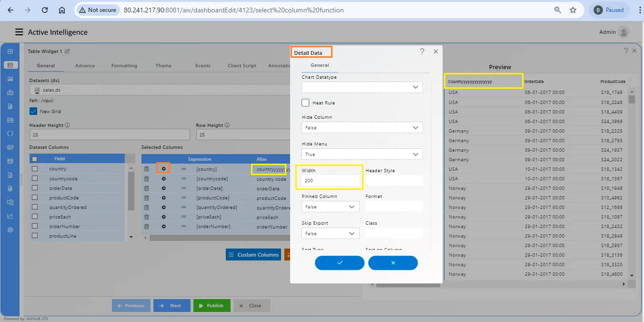
Task: Check the countrycode dataset column checkbox
Action: click(x=34, y=178)
